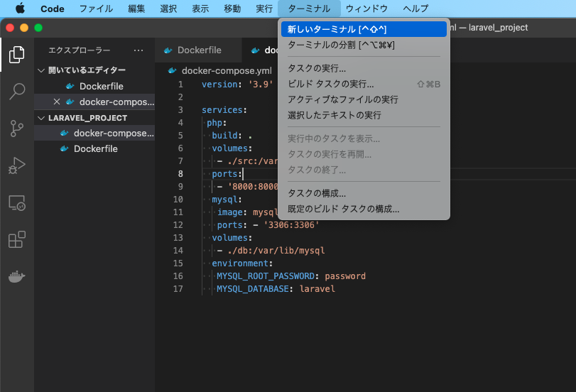Collapse the 開いているエディター section
The width and height of the screenshot is (576, 392).
point(41,70)
